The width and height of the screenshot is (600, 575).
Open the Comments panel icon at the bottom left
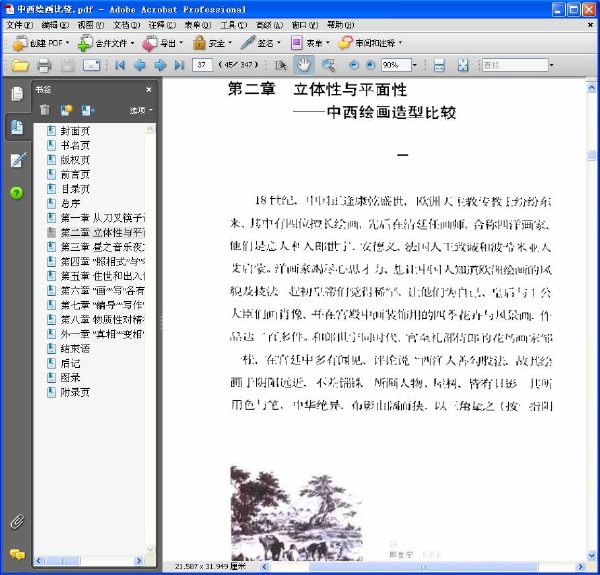pyautogui.click(x=17, y=554)
